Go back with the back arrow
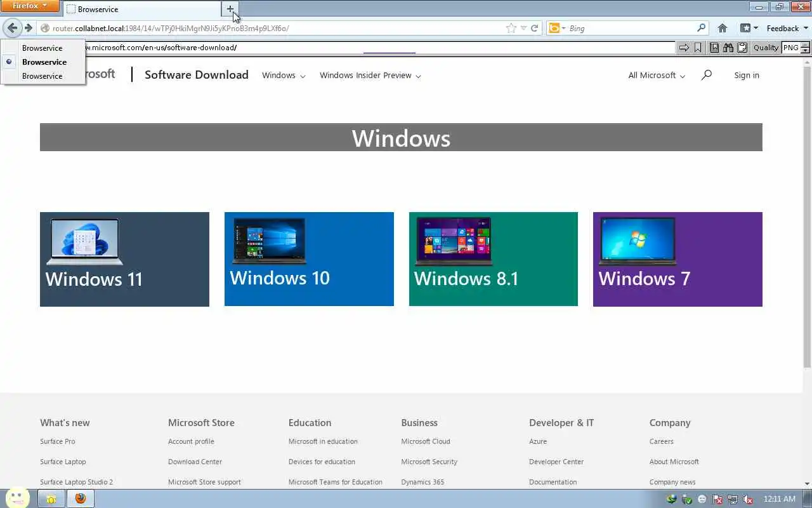 (x=12, y=28)
